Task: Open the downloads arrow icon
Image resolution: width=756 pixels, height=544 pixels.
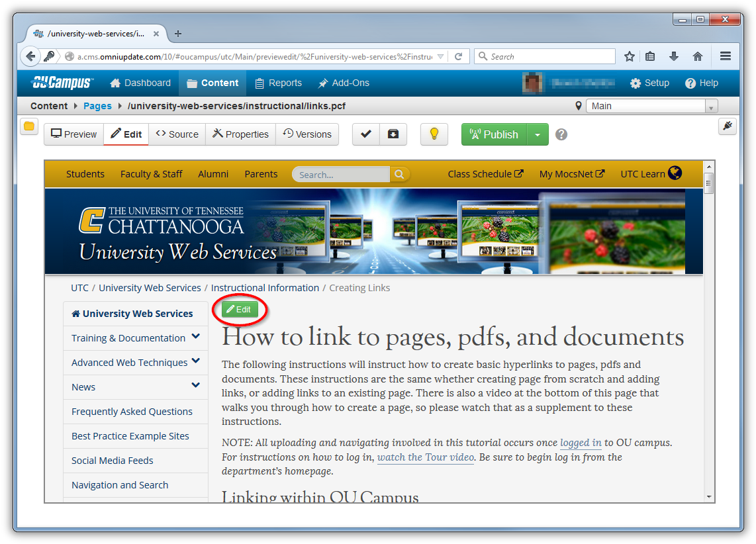Action: pos(674,56)
